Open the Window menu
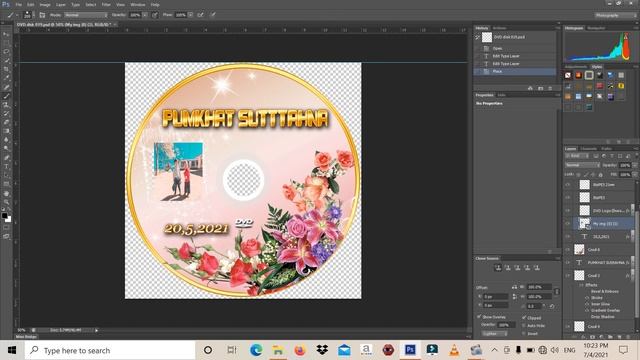640x360 pixels. [x=138, y=4]
